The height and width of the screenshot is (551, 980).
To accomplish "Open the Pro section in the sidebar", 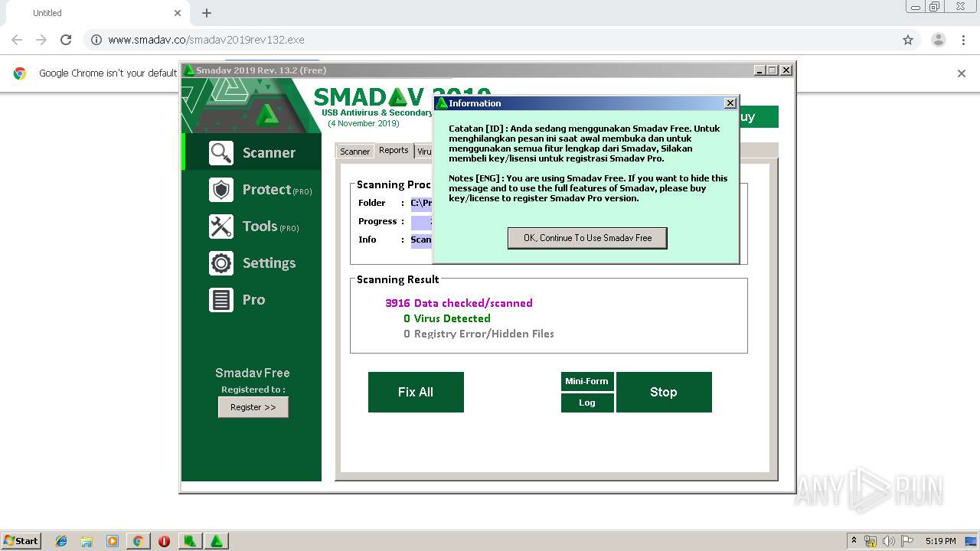I will point(252,300).
